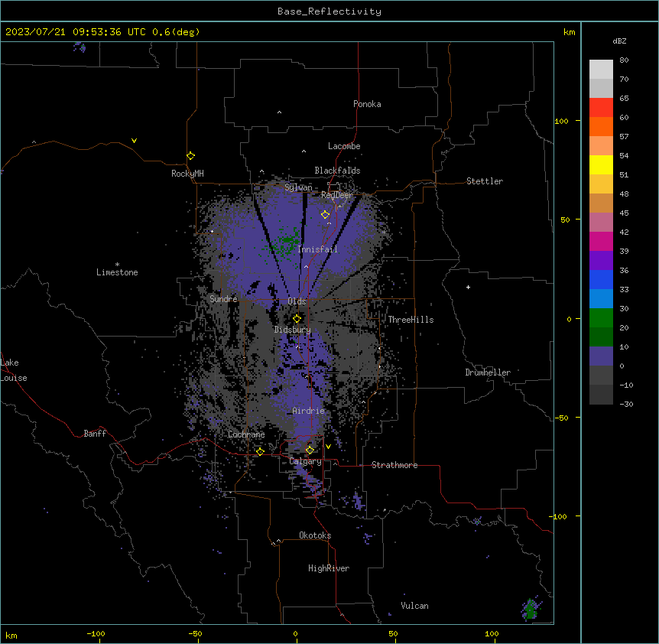Image resolution: width=659 pixels, height=644 pixels.
Task: Click the white triangle marker below Ponoka
Action: tap(280, 112)
